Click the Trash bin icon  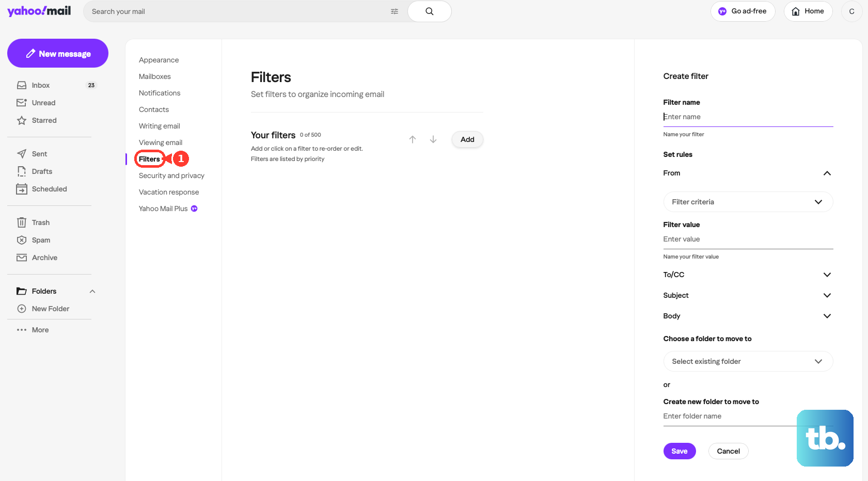pos(22,222)
